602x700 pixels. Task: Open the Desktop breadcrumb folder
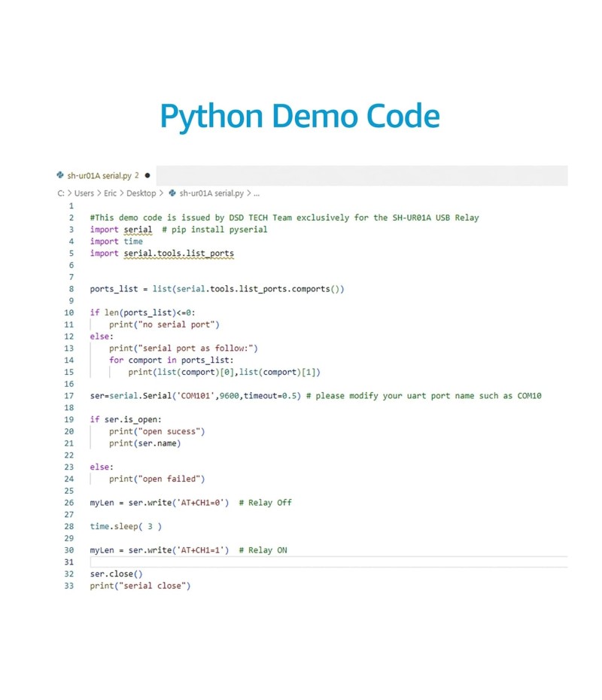coord(141,193)
